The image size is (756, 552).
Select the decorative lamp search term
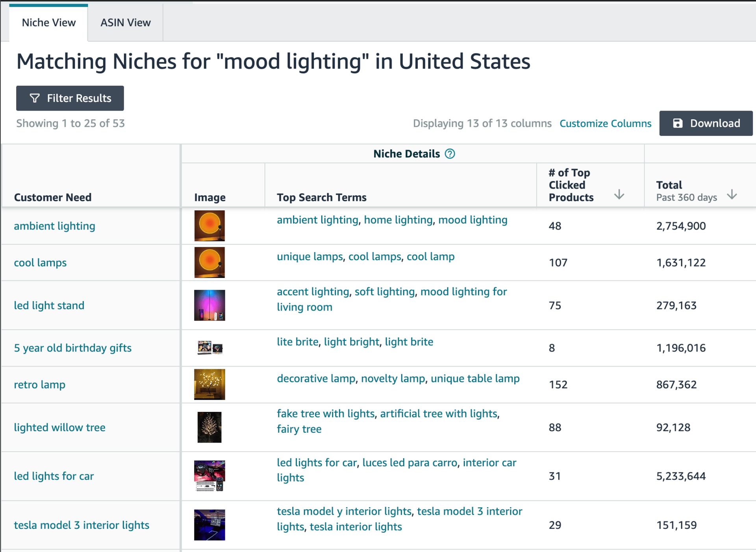(316, 379)
